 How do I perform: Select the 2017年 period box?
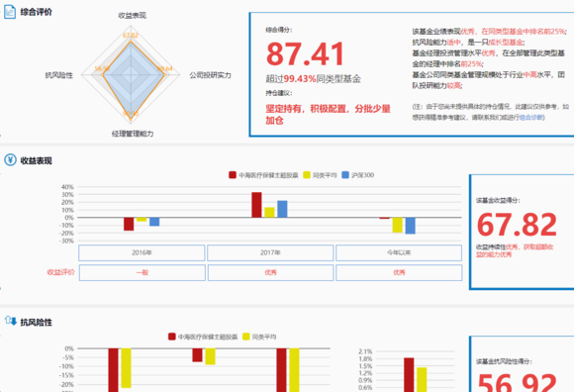(x=270, y=252)
